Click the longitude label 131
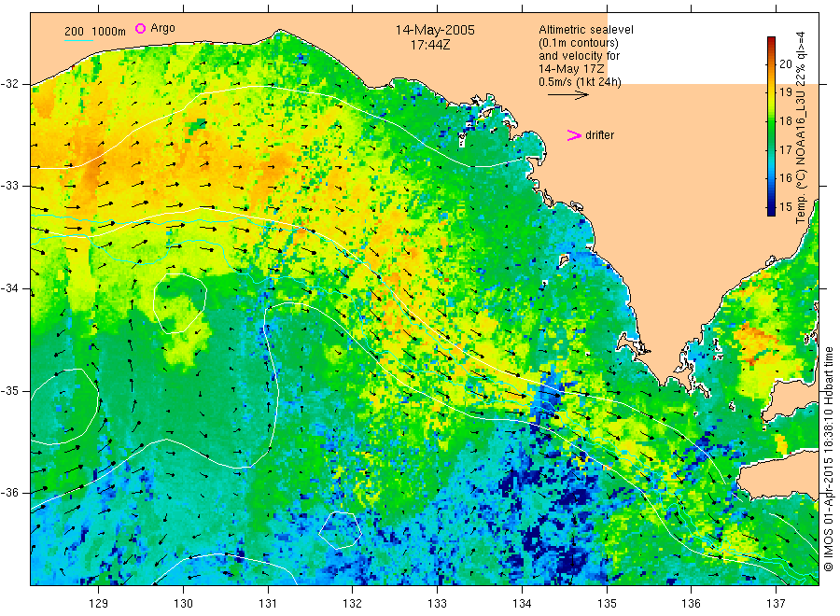The height and width of the screenshot is (616, 840). coord(268,604)
